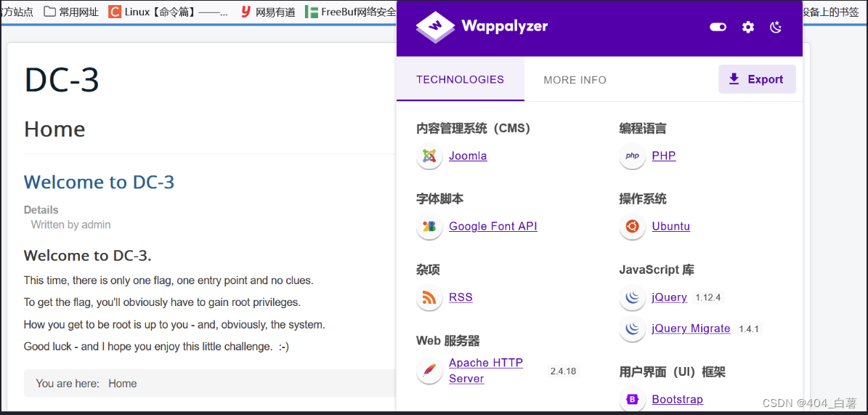Click the jQuery Migrate icon
This screenshot has width=868, height=415.
(632, 329)
